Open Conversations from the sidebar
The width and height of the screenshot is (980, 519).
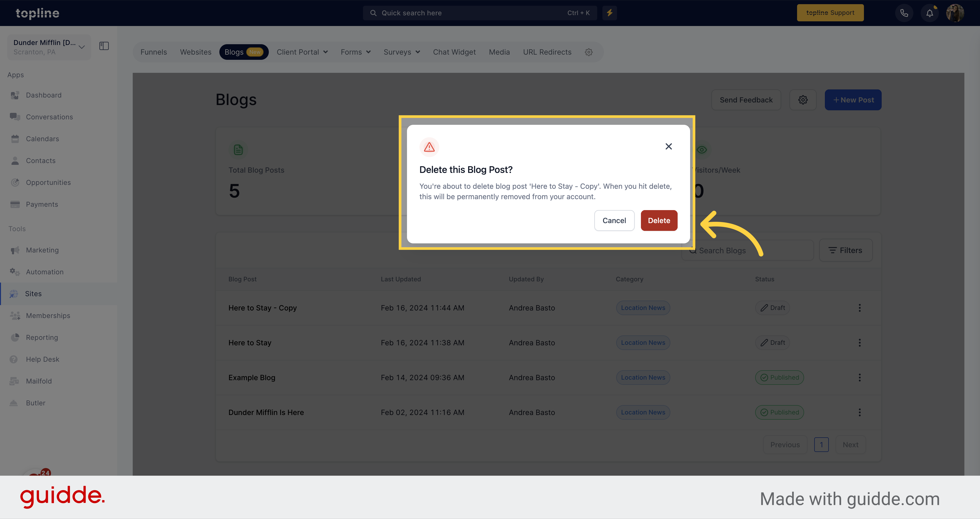click(x=49, y=117)
